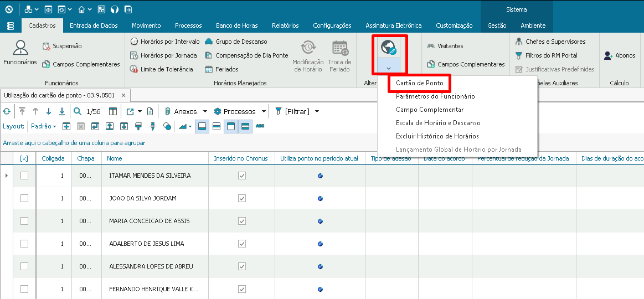Open the modules cubes icon in quick access bar
The width and height of the screenshot is (644, 299).
pyautogui.click(x=28, y=9)
